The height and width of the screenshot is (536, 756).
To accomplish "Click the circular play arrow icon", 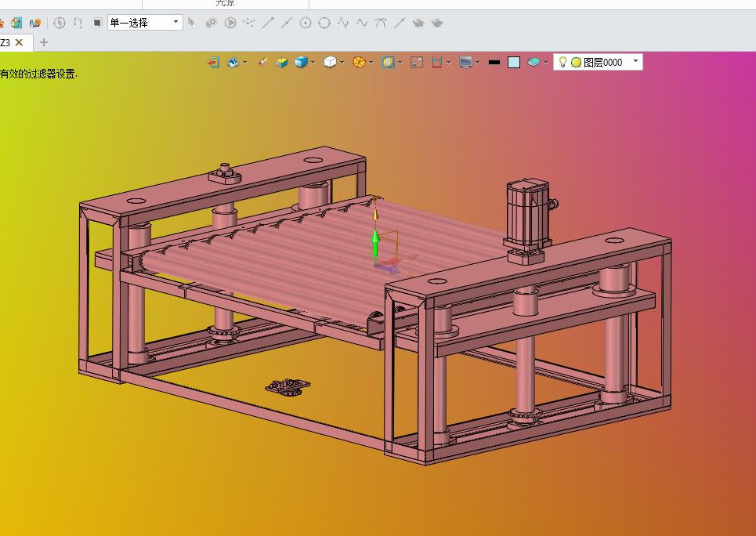I will point(230,23).
